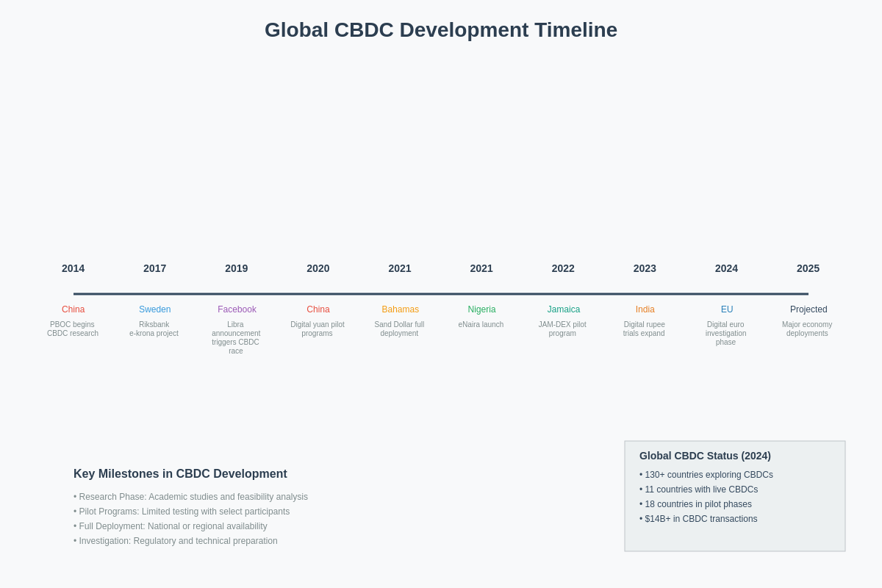Screen dimensions: 882x588
Task: Select the 2024 timeline year marker
Action: pyautogui.click(x=726, y=268)
